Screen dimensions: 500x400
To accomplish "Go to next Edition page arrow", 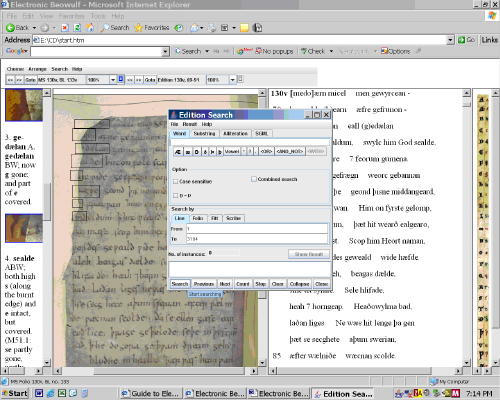I will [x=139, y=80].
